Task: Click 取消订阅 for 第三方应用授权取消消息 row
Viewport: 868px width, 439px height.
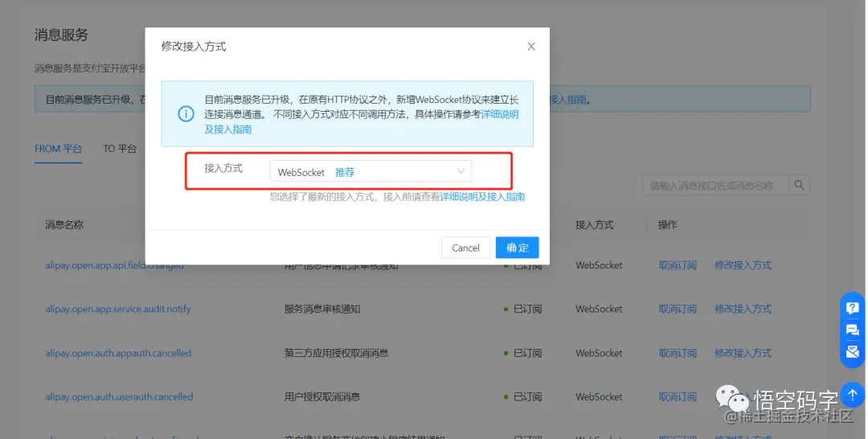Action: tap(678, 353)
